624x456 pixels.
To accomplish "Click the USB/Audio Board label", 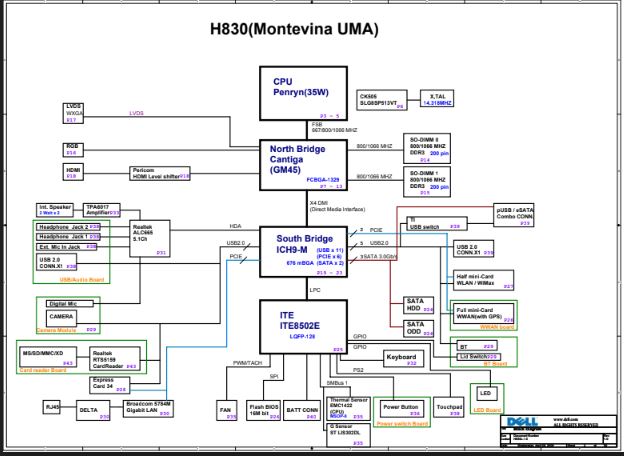I will click(x=82, y=280).
